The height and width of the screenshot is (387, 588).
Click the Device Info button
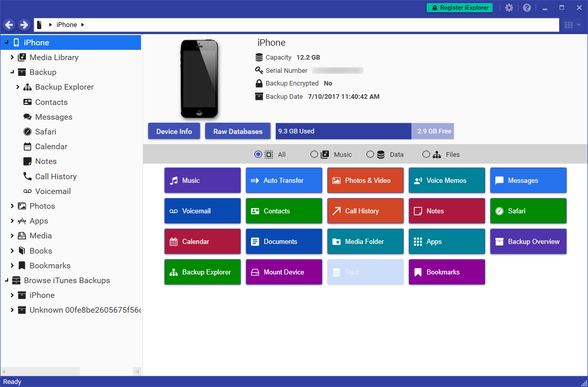tap(174, 131)
